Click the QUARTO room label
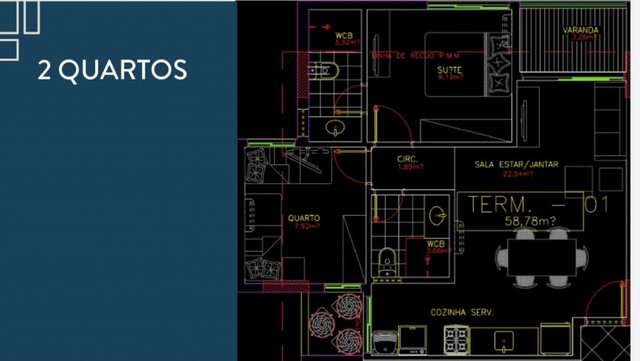Viewport: 640px width, 361px height. click(x=304, y=218)
